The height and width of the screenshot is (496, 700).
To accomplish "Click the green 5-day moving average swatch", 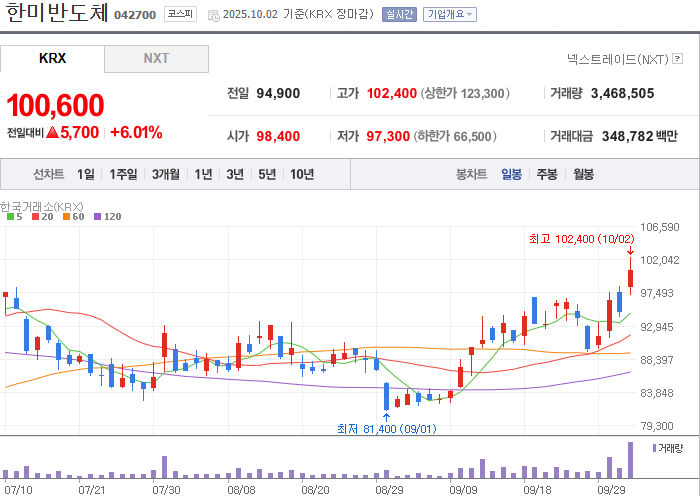I will click(10, 217).
